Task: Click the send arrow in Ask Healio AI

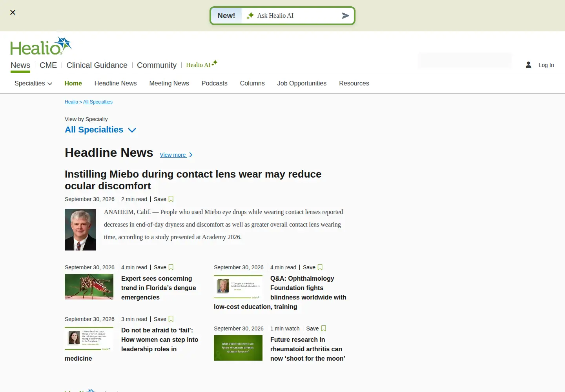Action: click(345, 16)
